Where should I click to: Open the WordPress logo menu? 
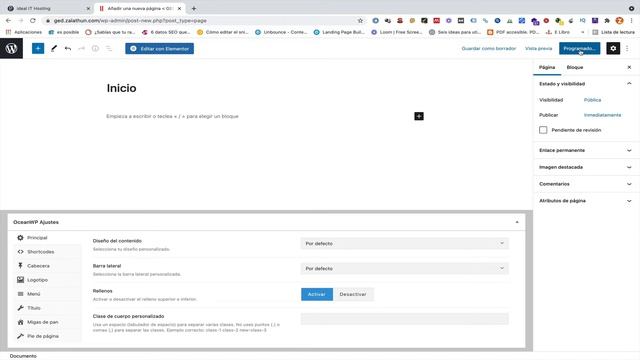[x=11, y=48]
